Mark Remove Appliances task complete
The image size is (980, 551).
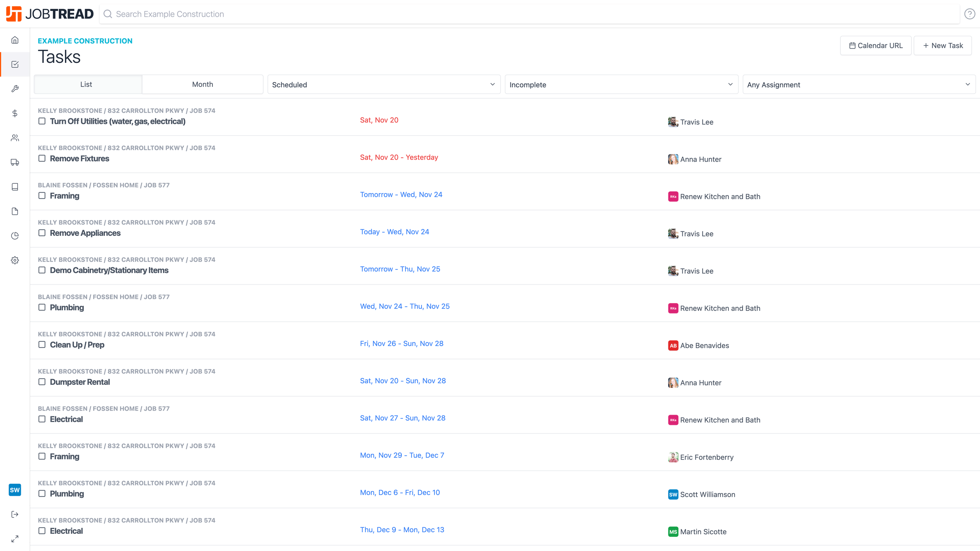point(42,233)
